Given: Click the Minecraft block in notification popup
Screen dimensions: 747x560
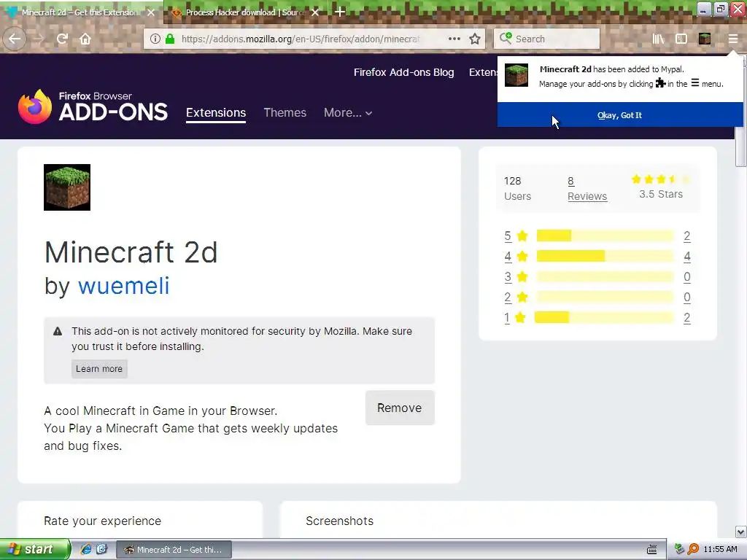Looking at the screenshot, I should click(x=516, y=75).
